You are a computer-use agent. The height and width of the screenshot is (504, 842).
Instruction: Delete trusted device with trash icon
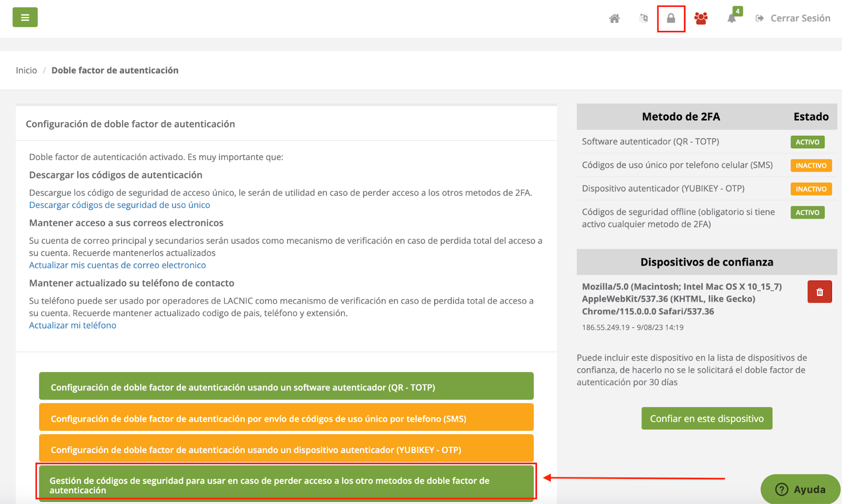[819, 292]
